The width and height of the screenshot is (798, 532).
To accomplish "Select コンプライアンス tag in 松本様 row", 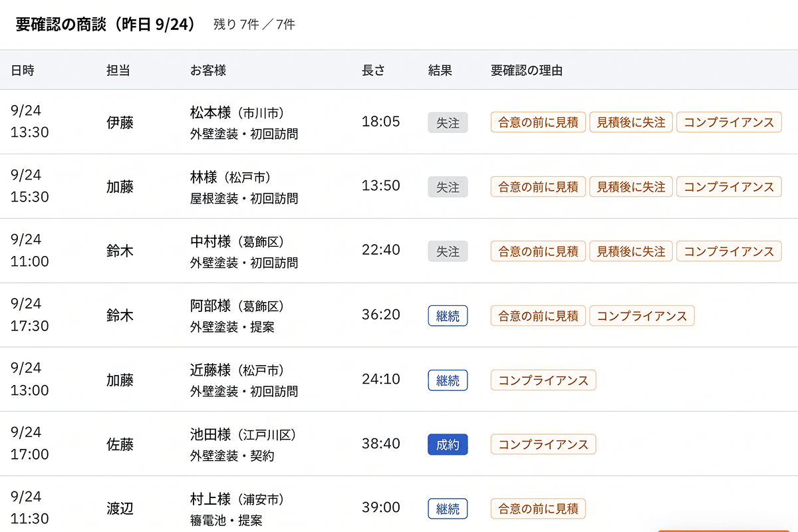I will [730, 122].
